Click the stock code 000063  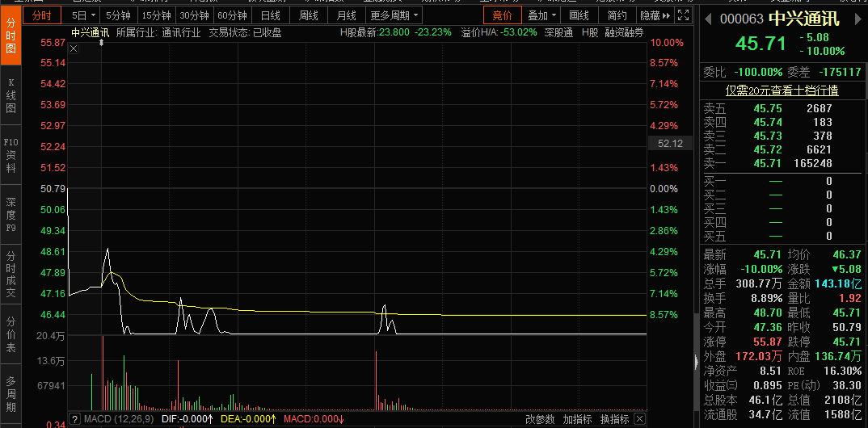742,19
